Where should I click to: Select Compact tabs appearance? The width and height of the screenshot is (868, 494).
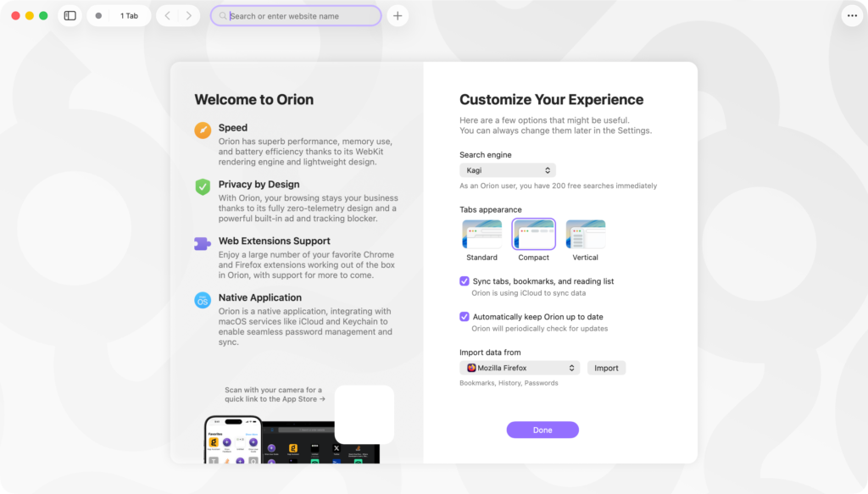pyautogui.click(x=534, y=240)
